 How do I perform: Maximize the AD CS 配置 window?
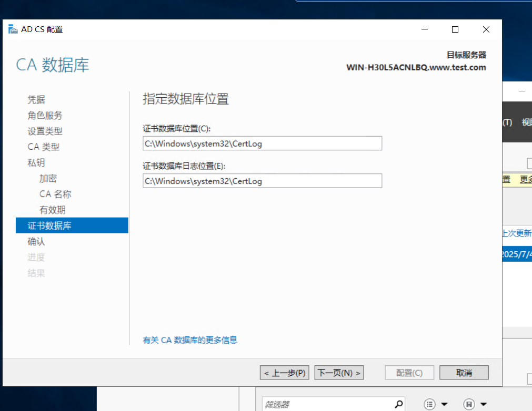[455, 29]
